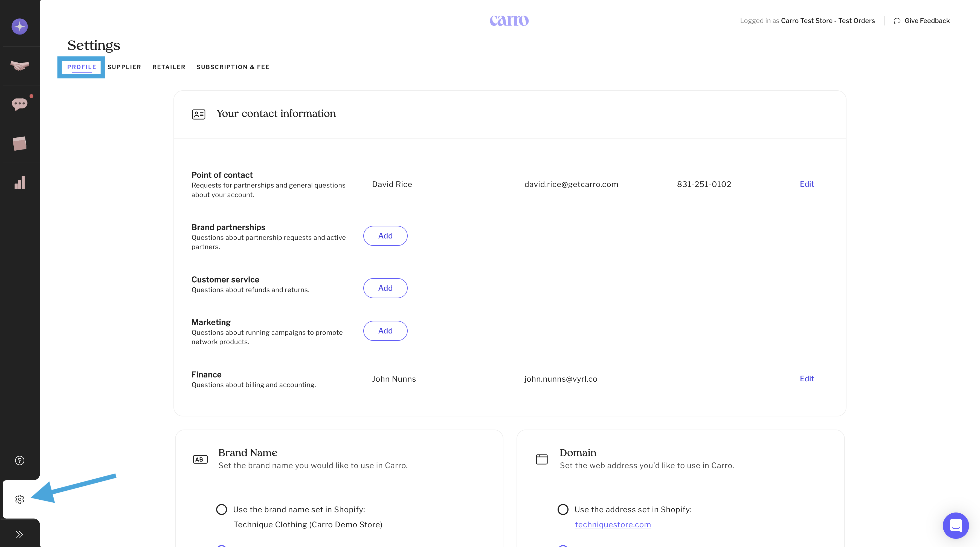Switch to the Supplier tab
Screen dimensions: 980x547
[x=124, y=67]
